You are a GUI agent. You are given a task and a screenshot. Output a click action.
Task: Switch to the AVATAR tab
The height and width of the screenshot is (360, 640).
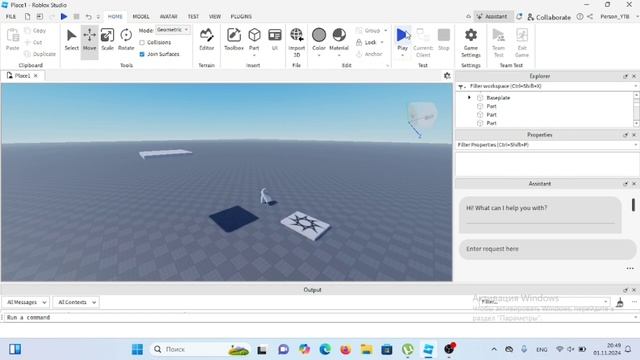[169, 16]
